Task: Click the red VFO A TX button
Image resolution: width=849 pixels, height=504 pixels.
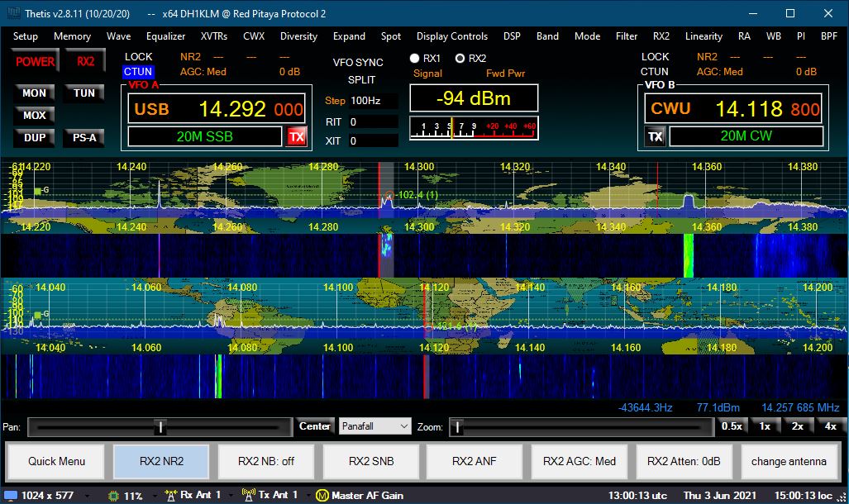Action: [296, 137]
